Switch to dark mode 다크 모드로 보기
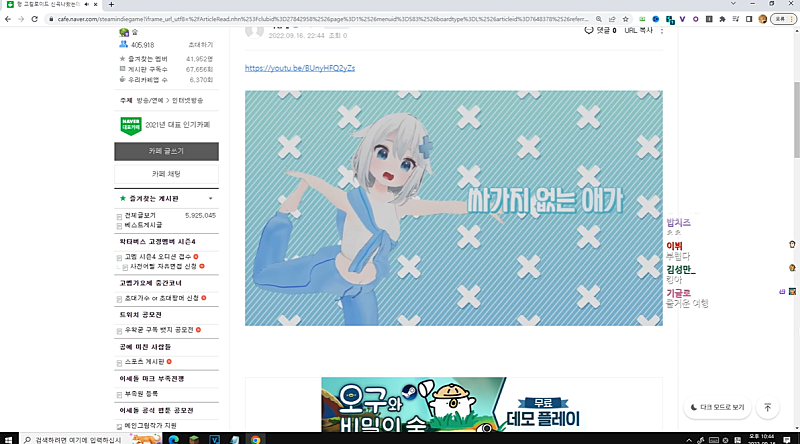The width and height of the screenshot is (800, 444). pos(717,407)
